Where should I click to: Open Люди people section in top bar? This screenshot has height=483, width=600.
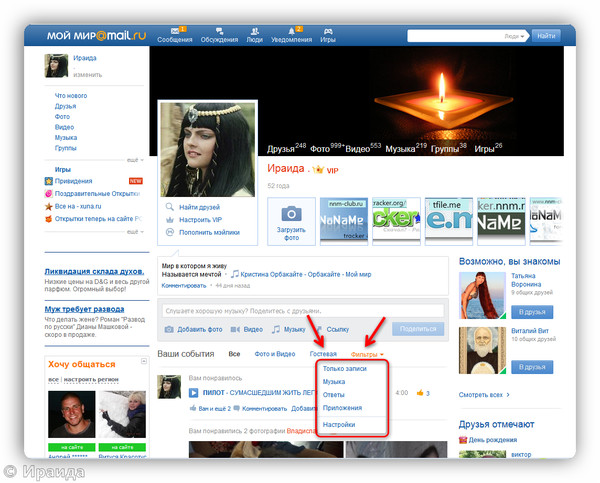click(254, 35)
